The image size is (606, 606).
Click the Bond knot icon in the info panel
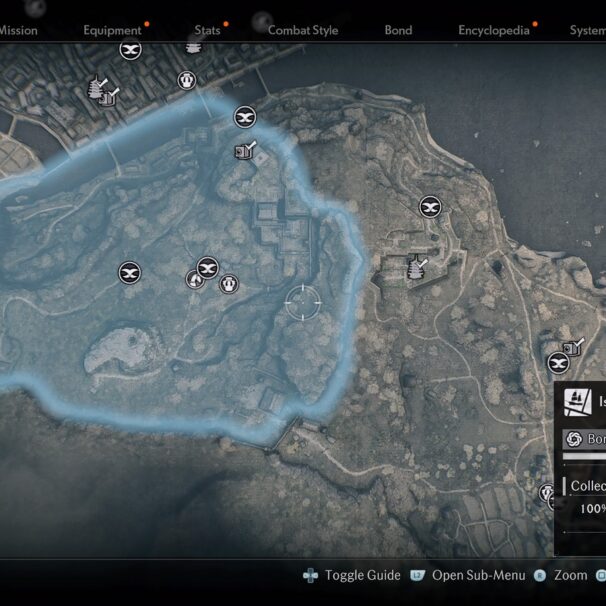click(574, 439)
